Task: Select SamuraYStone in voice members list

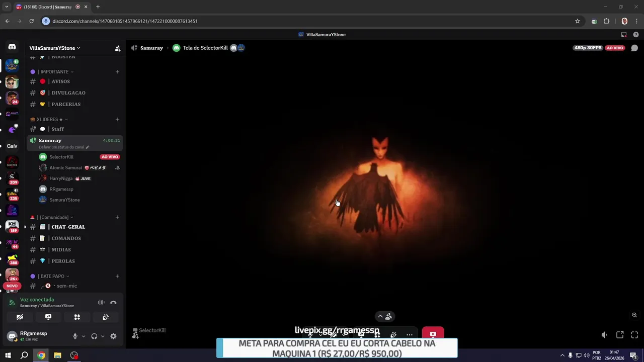Action: 79,200
